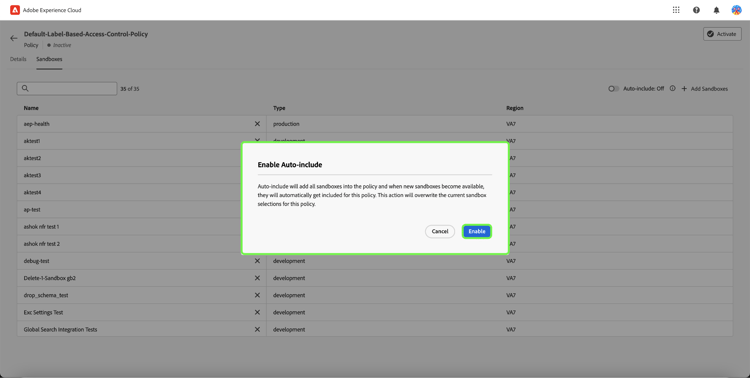The image size is (750, 378).
Task: Remove the Delete-1-Sandbox gb2 row
Action: tap(257, 278)
